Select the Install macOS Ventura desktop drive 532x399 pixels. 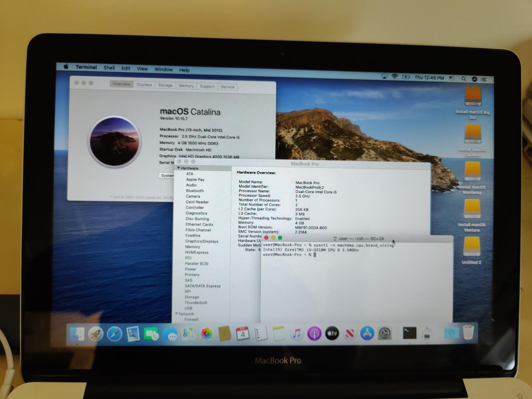point(472,216)
